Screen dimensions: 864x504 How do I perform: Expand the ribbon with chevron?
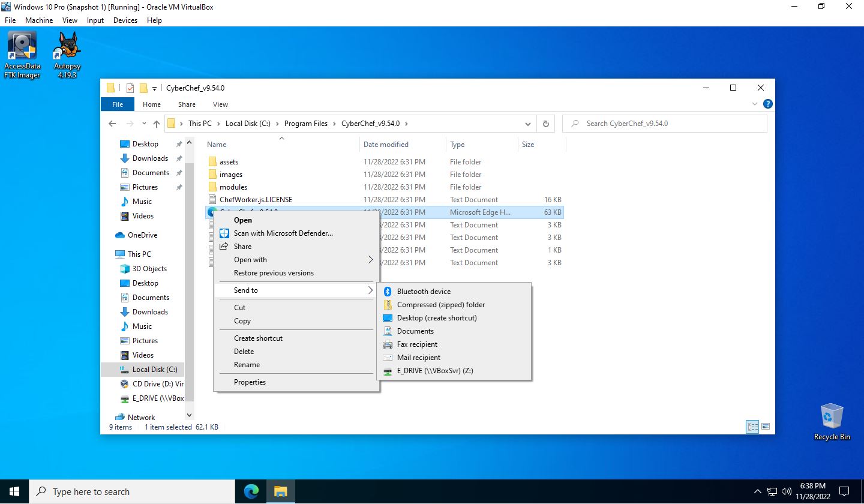[755, 104]
